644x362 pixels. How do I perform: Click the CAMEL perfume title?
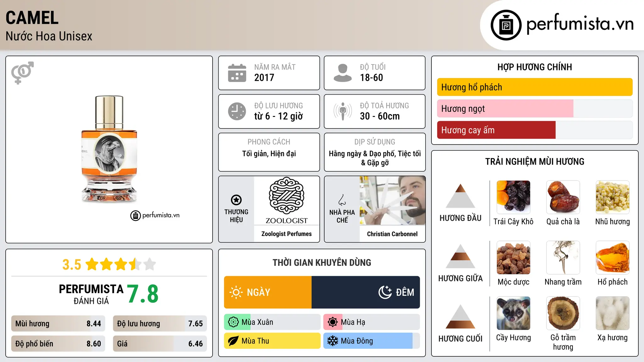32,18
